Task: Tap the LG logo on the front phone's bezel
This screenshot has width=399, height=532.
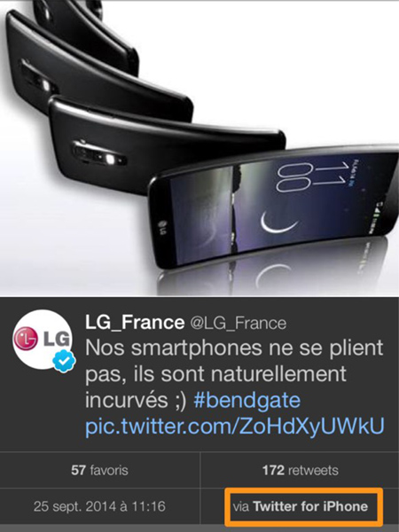Action: click(162, 228)
